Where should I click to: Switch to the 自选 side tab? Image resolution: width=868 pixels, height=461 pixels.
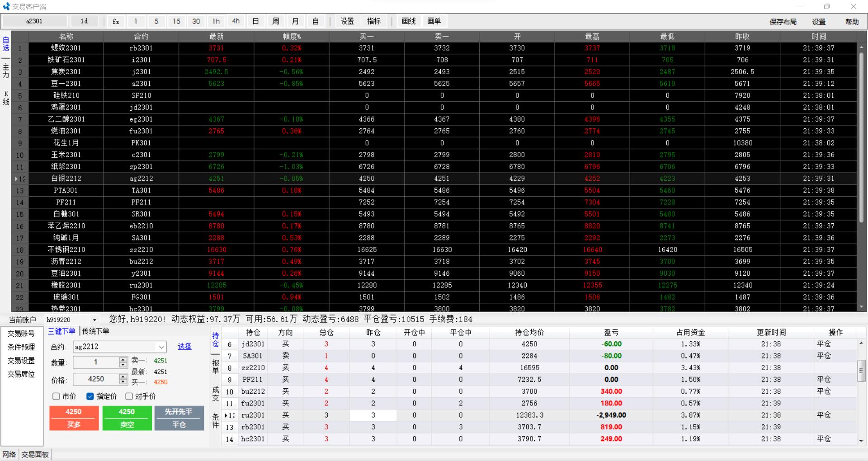(x=6, y=44)
